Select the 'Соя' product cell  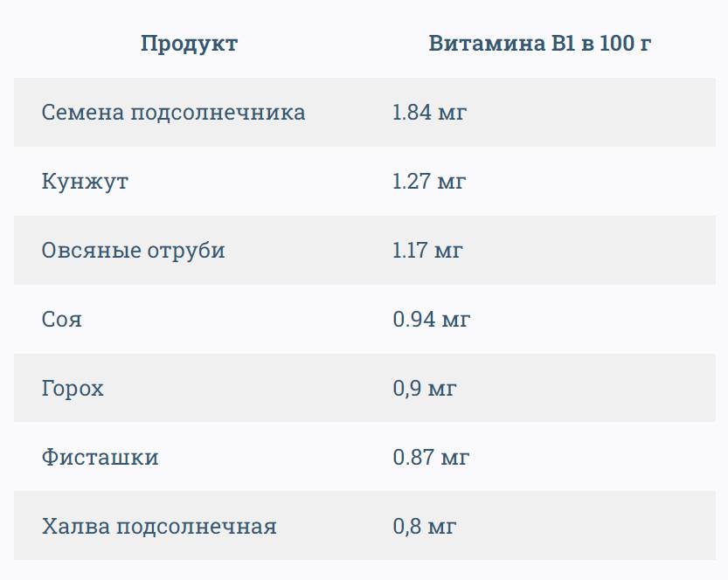[x=61, y=320]
